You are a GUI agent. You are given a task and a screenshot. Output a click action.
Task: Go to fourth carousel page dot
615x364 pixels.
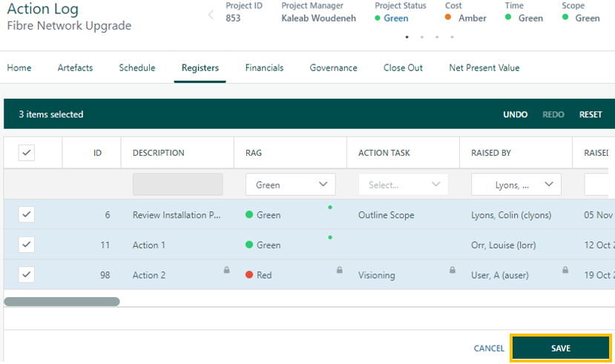point(453,37)
